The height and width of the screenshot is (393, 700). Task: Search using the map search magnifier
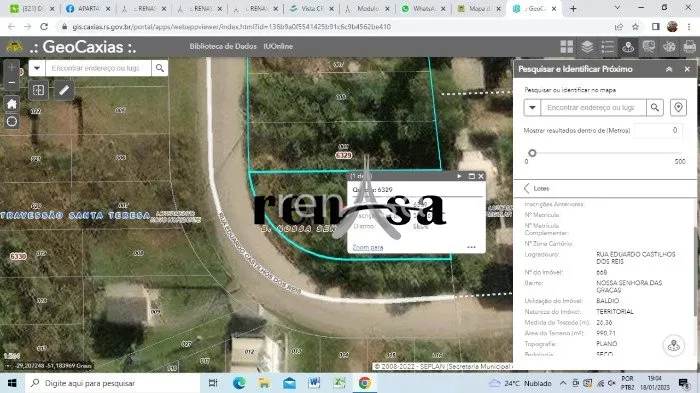click(x=159, y=68)
